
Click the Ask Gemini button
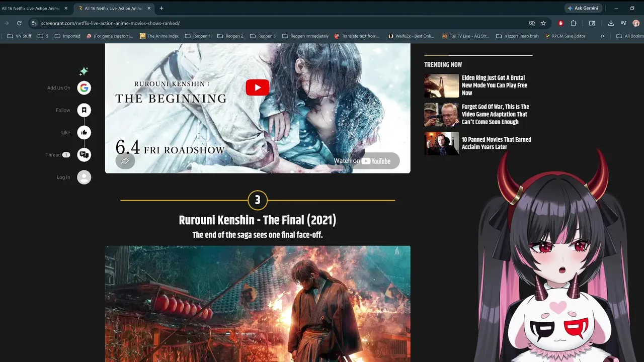583,8
